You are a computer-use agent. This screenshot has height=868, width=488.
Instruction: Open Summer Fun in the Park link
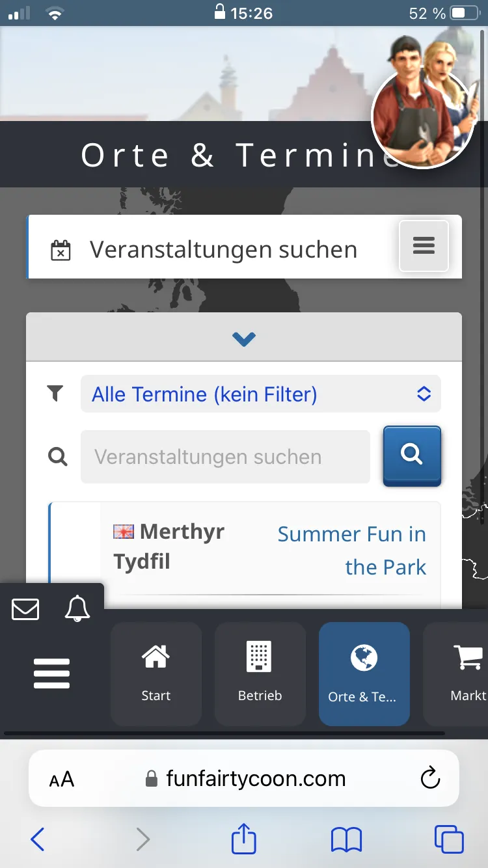pos(352,550)
